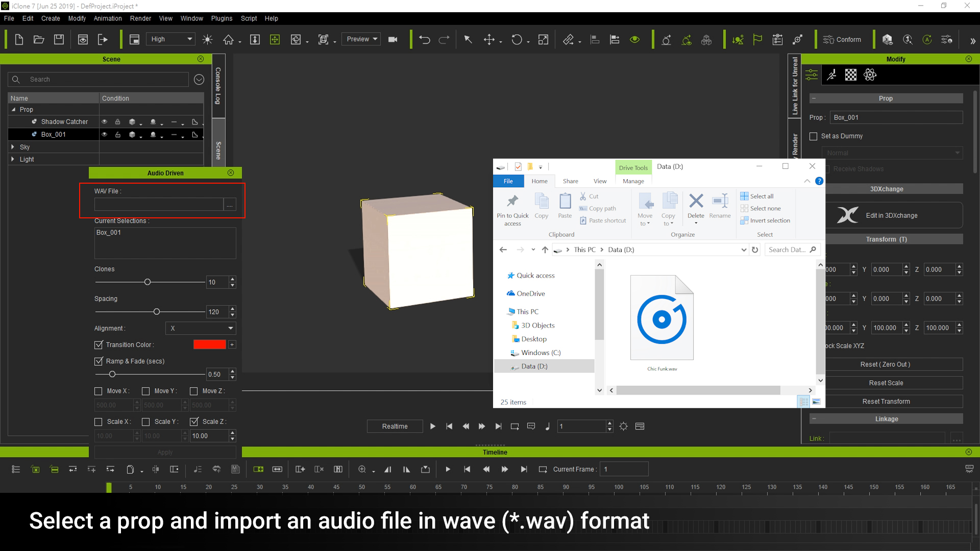Select the Move object tool
The image size is (980, 551).
(489, 39)
